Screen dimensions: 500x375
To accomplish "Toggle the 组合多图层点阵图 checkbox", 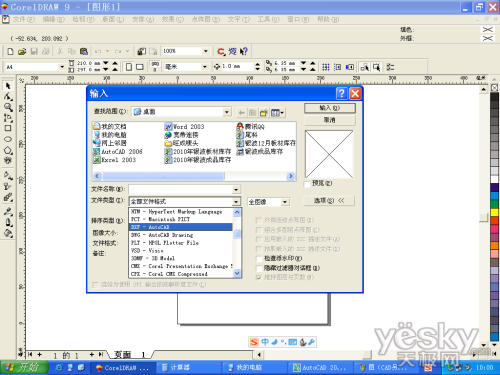I will [259, 230].
